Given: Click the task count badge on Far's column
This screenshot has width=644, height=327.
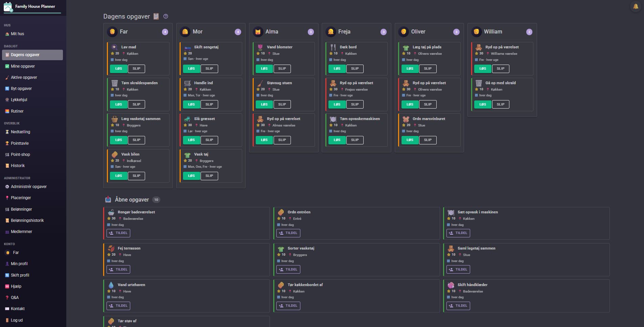Looking at the screenshot, I should click(x=165, y=32).
